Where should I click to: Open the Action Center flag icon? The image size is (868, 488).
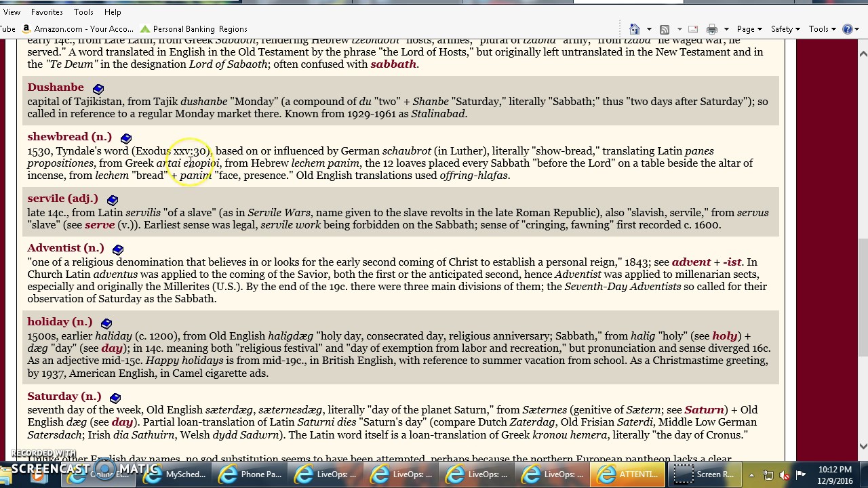(801, 474)
